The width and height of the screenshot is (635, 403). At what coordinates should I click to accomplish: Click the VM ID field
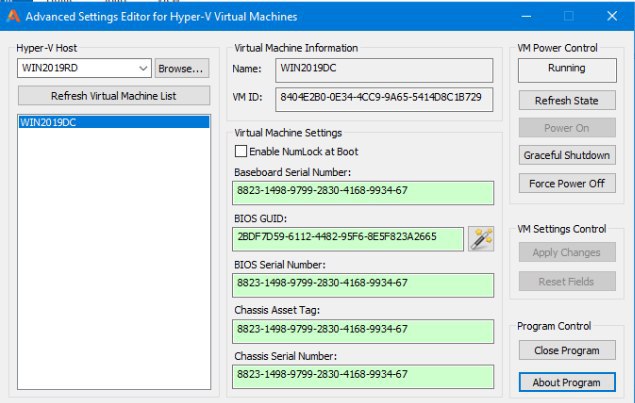[384, 99]
